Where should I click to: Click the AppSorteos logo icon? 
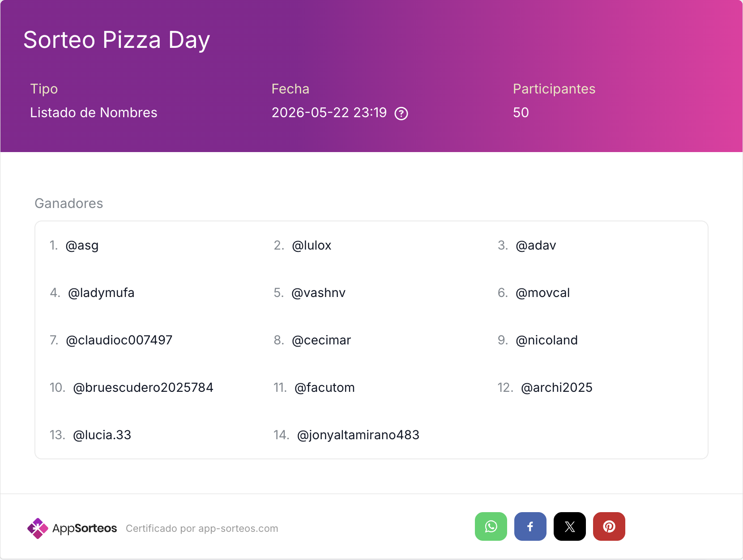pos(38,528)
